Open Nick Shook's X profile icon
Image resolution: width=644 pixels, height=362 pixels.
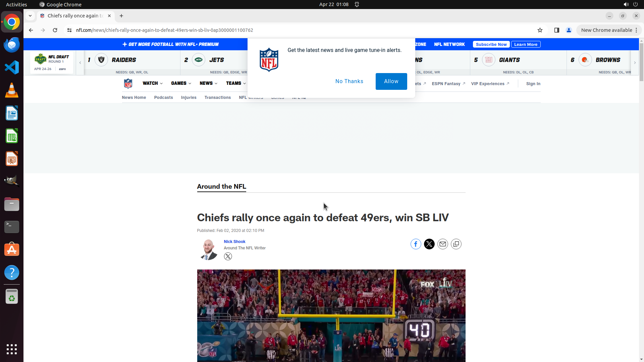[228, 256]
